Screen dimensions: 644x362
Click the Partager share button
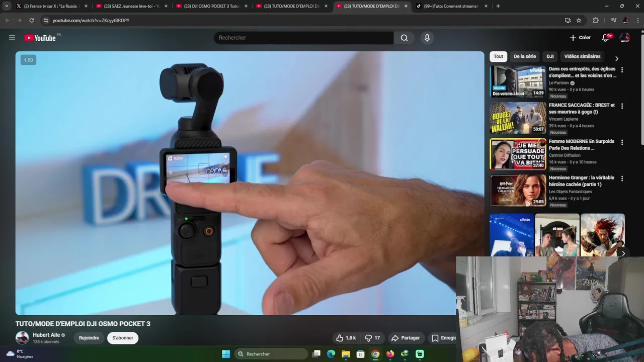click(406, 338)
